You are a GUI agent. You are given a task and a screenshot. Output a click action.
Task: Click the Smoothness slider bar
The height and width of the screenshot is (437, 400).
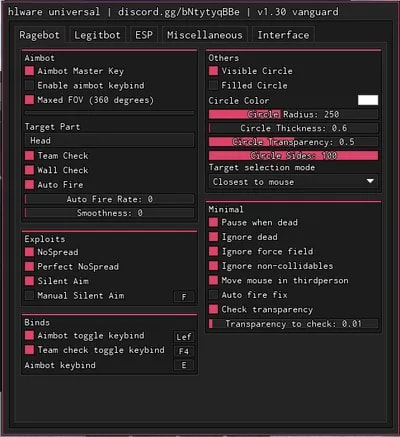point(109,213)
